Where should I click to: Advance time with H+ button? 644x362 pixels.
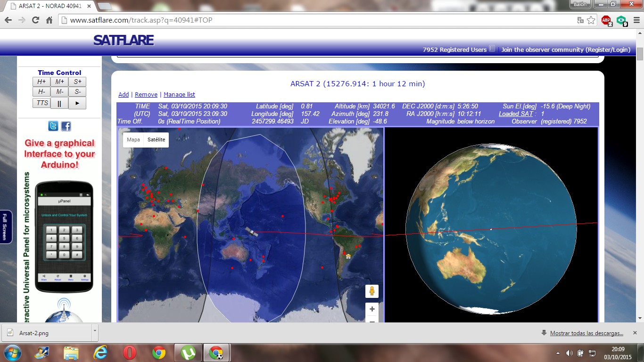[41, 82]
